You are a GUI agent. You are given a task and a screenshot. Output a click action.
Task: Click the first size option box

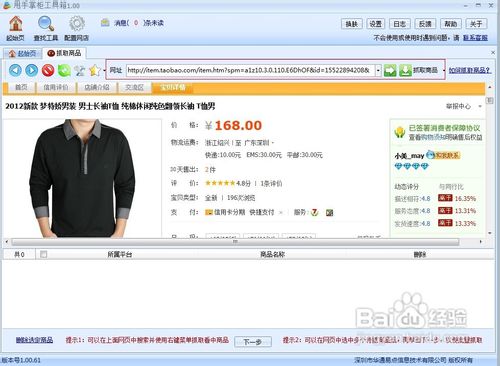tap(223, 236)
